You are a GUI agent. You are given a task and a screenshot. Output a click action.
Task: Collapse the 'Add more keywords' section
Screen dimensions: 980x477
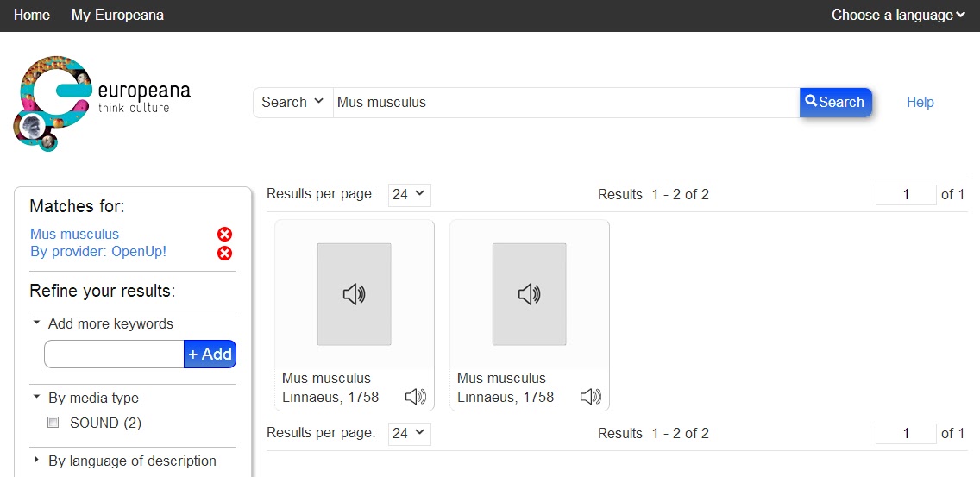pyautogui.click(x=104, y=323)
